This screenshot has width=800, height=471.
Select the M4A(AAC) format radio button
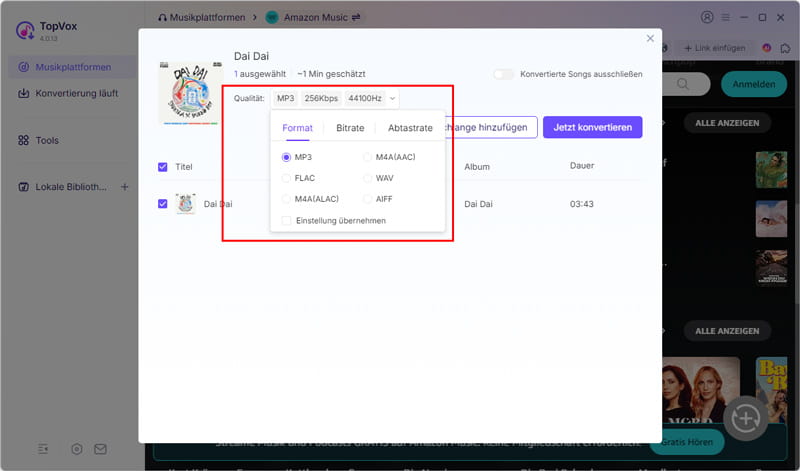(x=367, y=157)
